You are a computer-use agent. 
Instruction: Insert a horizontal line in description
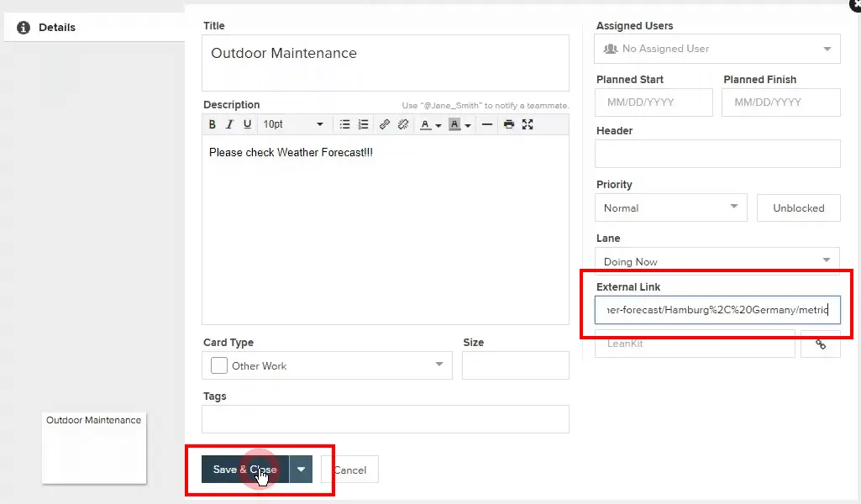[x=486, y=124]
